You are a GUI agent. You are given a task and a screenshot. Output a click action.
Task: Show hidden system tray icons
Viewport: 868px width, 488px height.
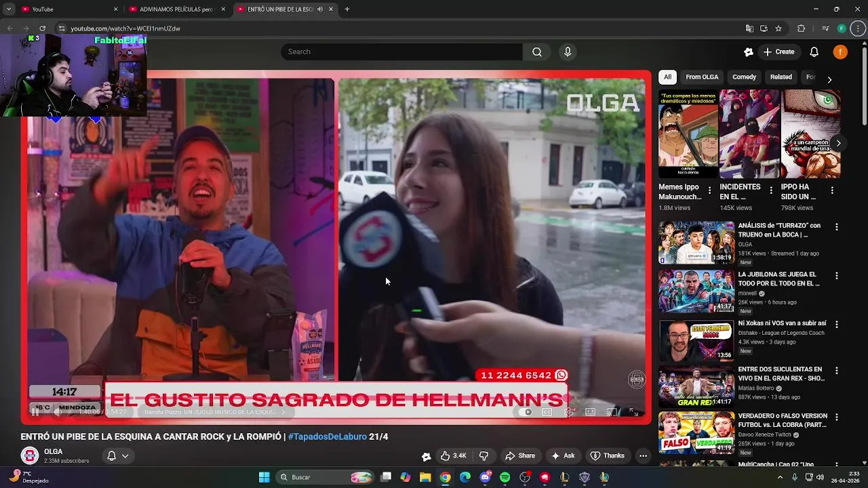(781, 477)
